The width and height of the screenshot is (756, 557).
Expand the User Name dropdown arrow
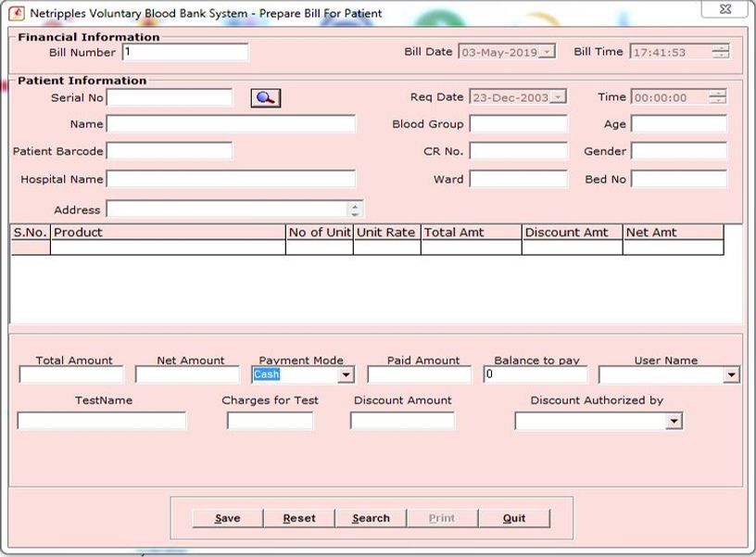pyautogui.click(x=731, y=374)
